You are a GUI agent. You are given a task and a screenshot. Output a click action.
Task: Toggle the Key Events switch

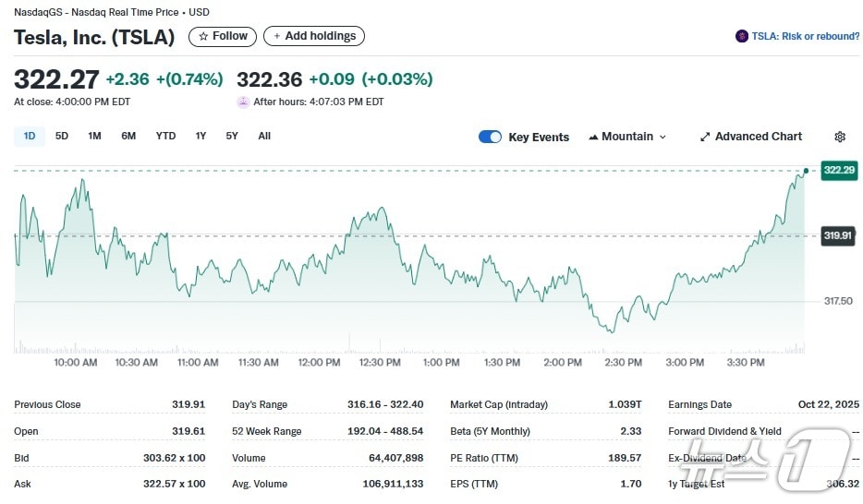click(490, 137)
